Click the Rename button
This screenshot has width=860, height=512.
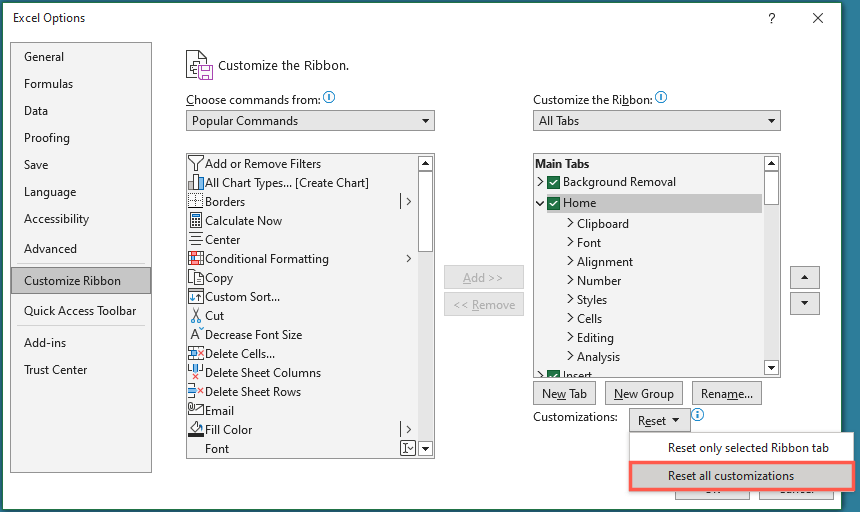tap(726, 394)
